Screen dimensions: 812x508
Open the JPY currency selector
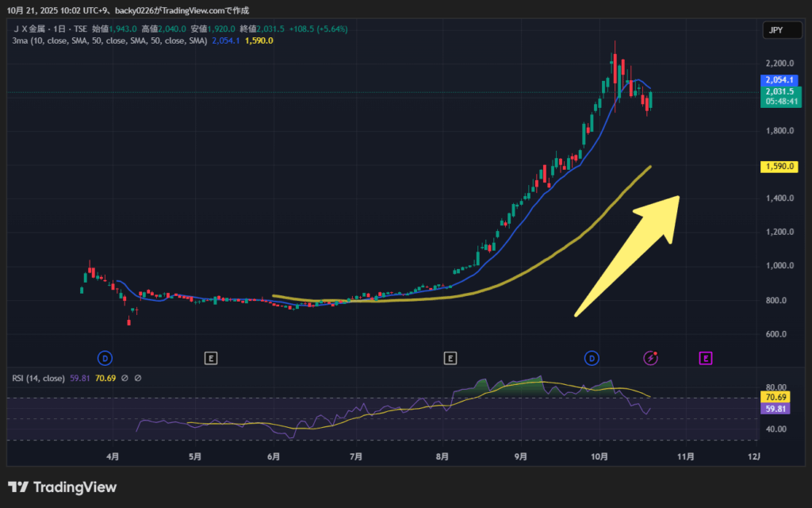click(x=776, y=30)
